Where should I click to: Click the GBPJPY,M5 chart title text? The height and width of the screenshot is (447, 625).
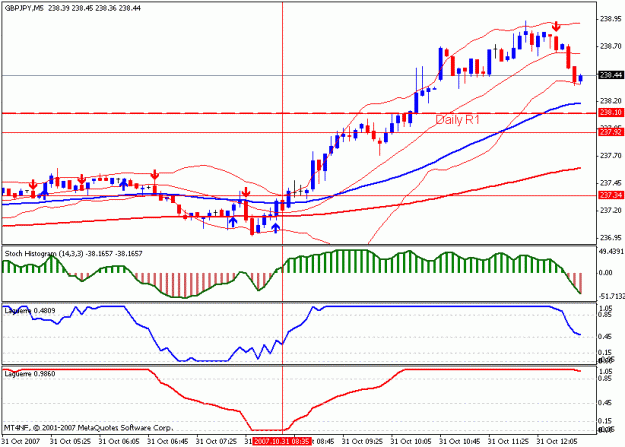[24, 8]
